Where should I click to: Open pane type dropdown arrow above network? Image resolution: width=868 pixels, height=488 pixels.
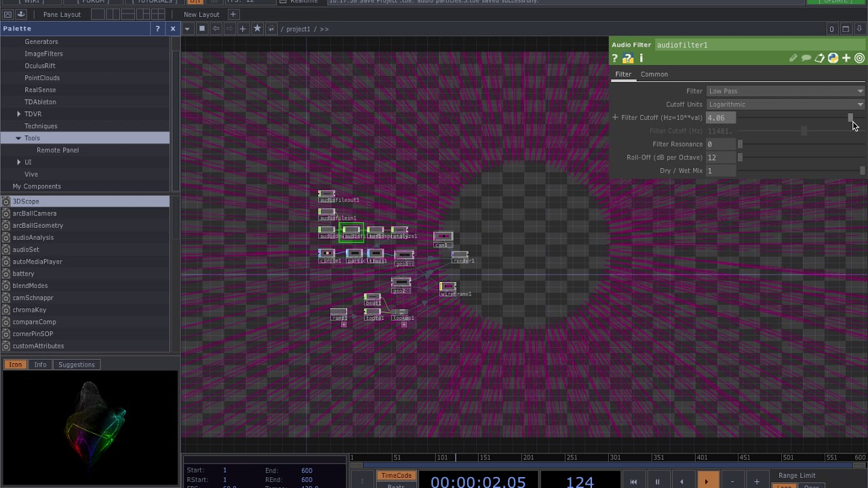pyautogui.click(x=187, y=28)
